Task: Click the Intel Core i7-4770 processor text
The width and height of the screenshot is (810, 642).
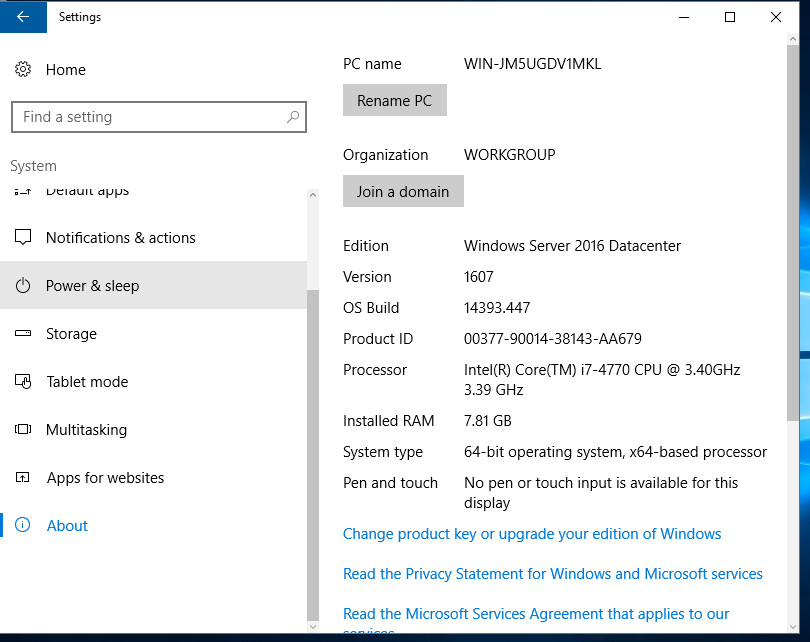Action: pyautogui.click(x=602, y=379)
